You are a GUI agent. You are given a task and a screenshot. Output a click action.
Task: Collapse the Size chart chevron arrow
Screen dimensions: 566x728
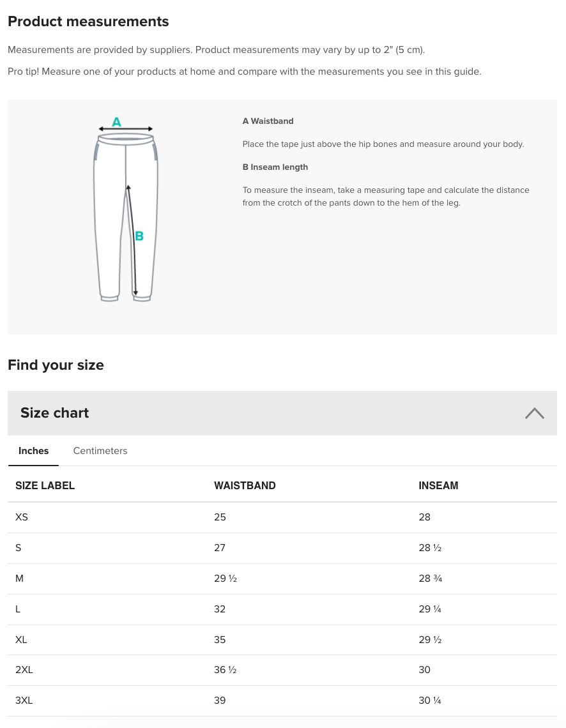click(x=534, y=413)
